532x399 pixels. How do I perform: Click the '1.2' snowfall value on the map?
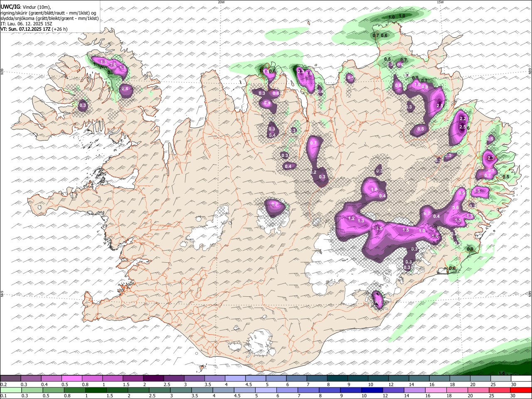pyautogui.click(x=351, y=218)
